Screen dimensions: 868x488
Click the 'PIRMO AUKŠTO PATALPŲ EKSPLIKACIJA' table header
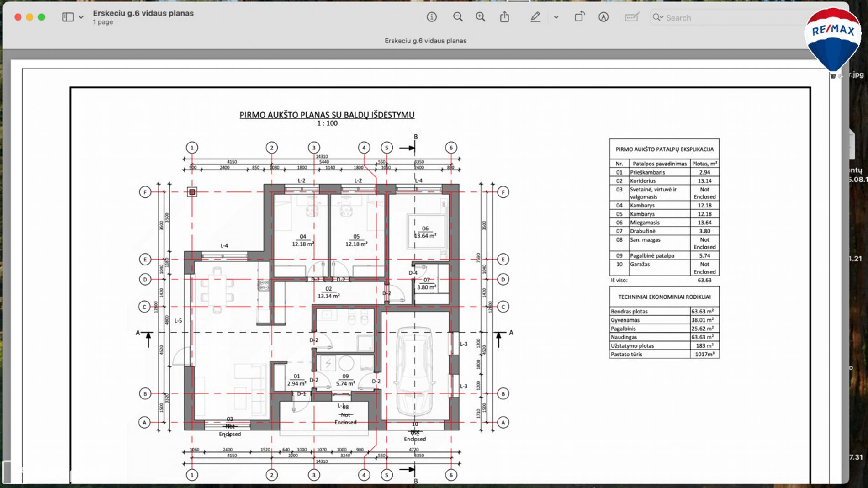pyautogui.click(x=664, y=149)
